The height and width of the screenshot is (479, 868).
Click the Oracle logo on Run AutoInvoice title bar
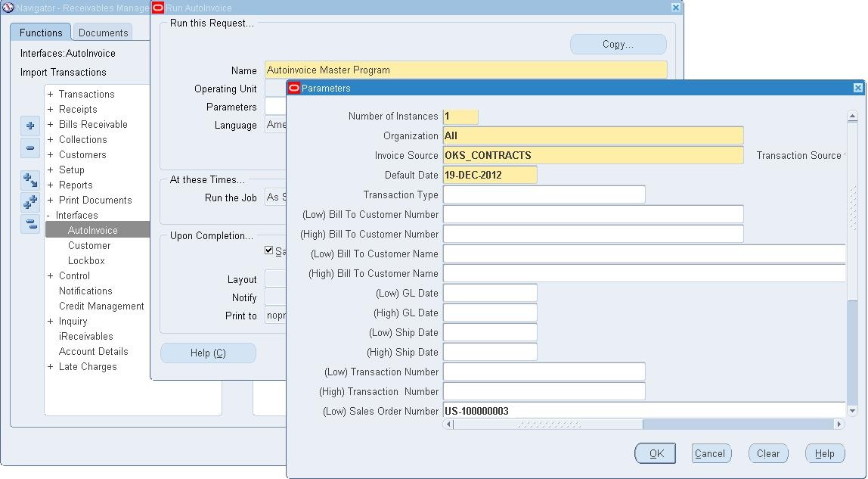click(x=158, y=8)
